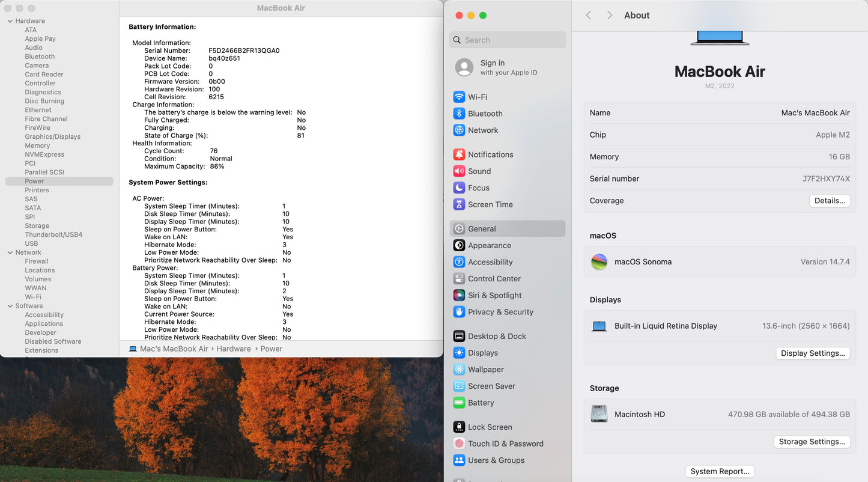
Task: Click the Macintosh HD drive icon
Action: coord(599,414)
